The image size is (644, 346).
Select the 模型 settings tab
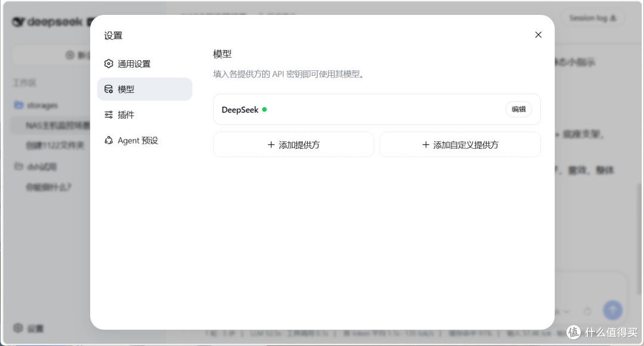coord(144,89)
